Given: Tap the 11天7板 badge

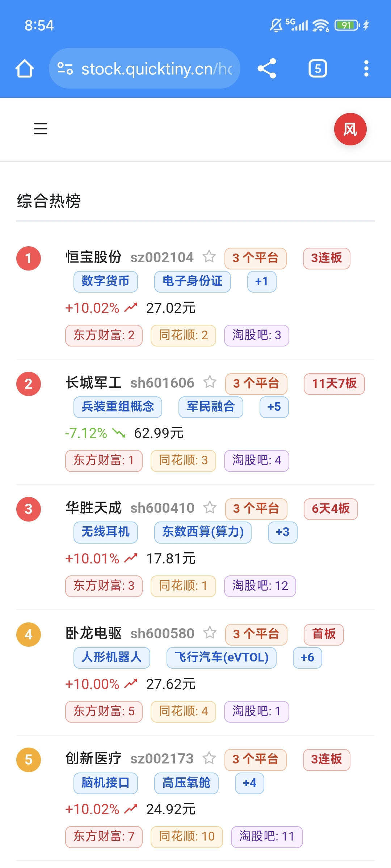Looking at the screenshot, I should [334, 383].
